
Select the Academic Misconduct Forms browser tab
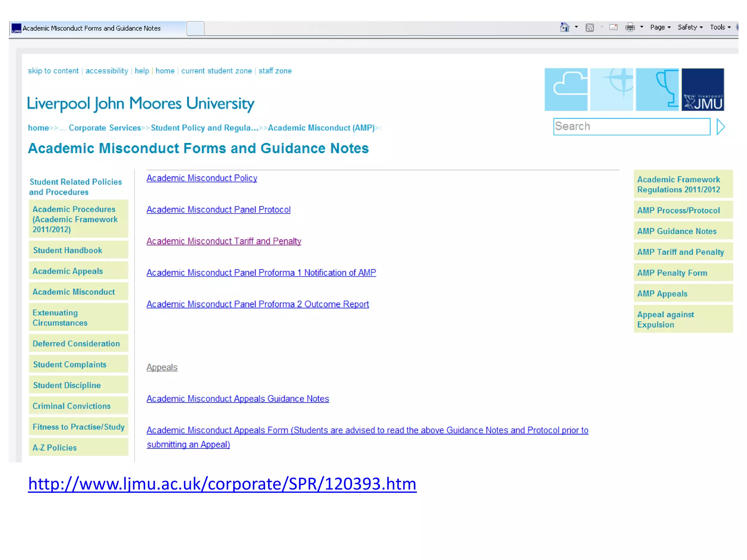pyautogui.click(x=97, y=28)
